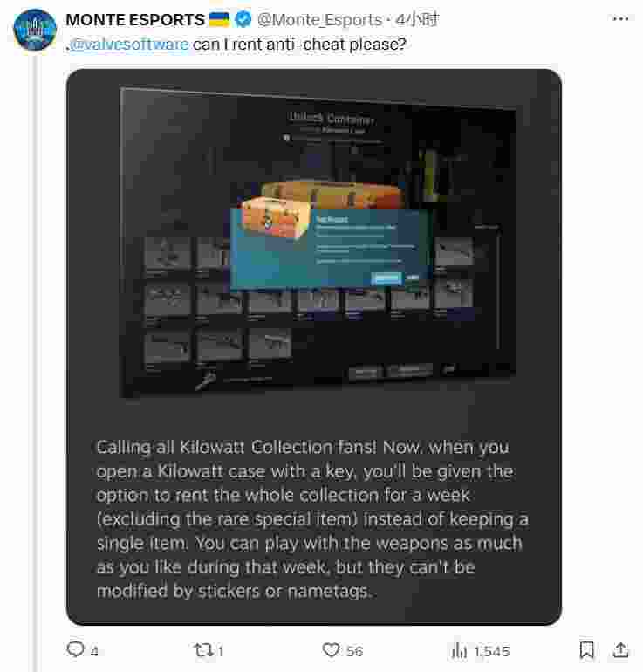The height and width of the screenshot is (672, 643).
Task: Repost this tweet with retweet icon
Action: tap(202, 650)
